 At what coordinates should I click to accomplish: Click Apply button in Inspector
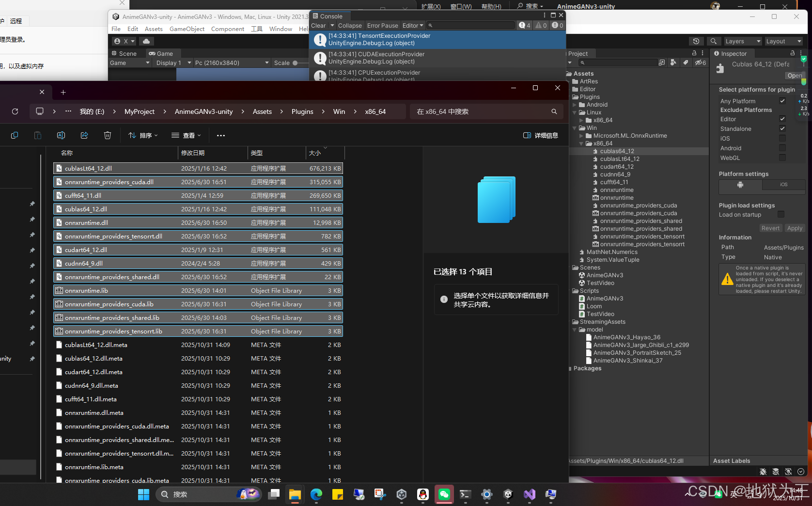coord(795,228)
